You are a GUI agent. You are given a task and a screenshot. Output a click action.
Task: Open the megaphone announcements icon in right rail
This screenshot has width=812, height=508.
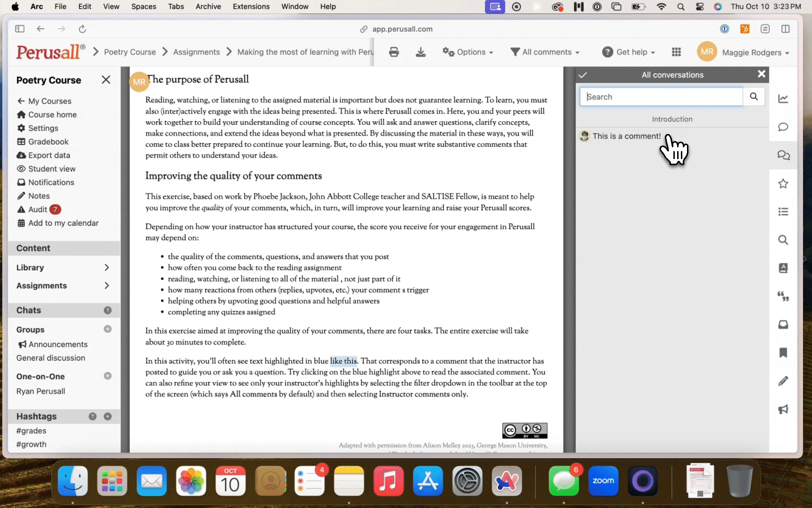(783, 409)
